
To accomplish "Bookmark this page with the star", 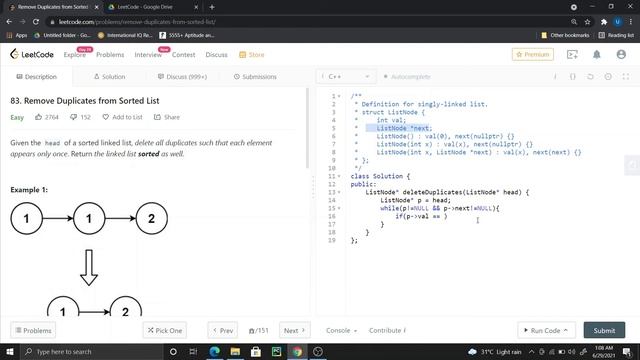I will click(x=587, y=22).
